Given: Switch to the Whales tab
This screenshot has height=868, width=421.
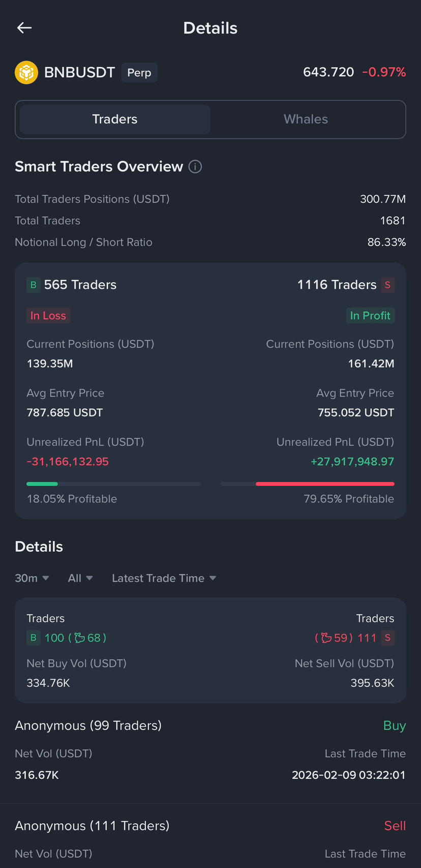Looking at the screenshot, I should coord(306,119).
